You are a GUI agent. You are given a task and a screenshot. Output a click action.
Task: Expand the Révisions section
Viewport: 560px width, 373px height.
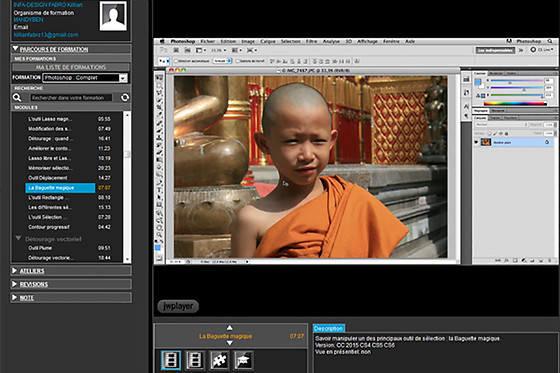point(14,284)
